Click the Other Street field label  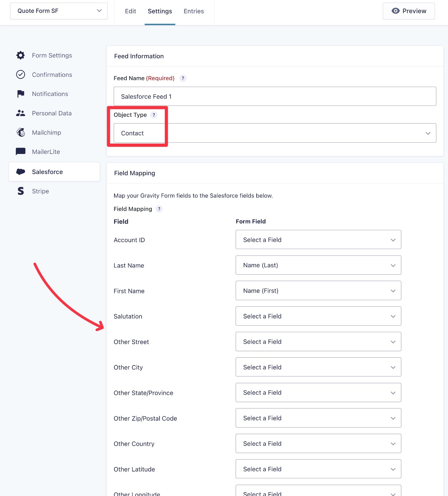(131, 342)
